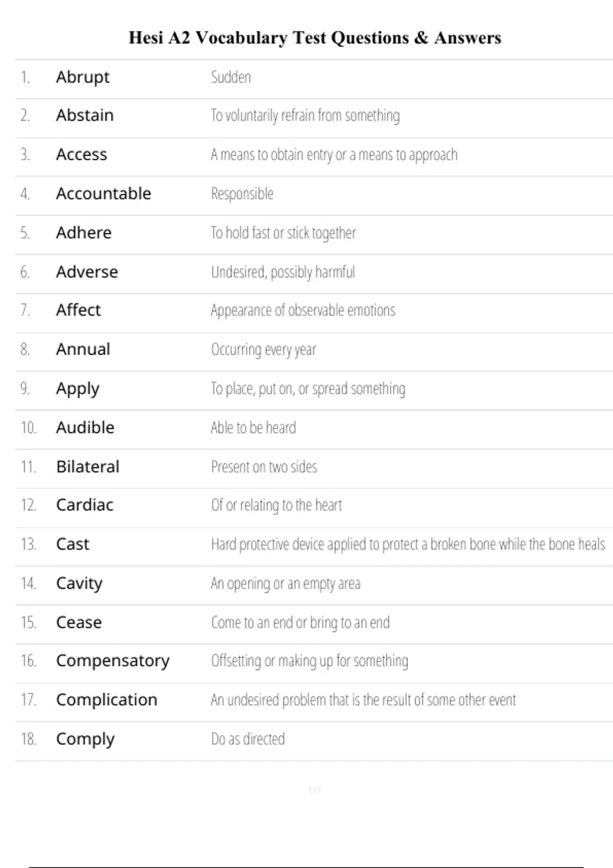
Task: Click the word Bilateral
Action: (x=88, y=467)
